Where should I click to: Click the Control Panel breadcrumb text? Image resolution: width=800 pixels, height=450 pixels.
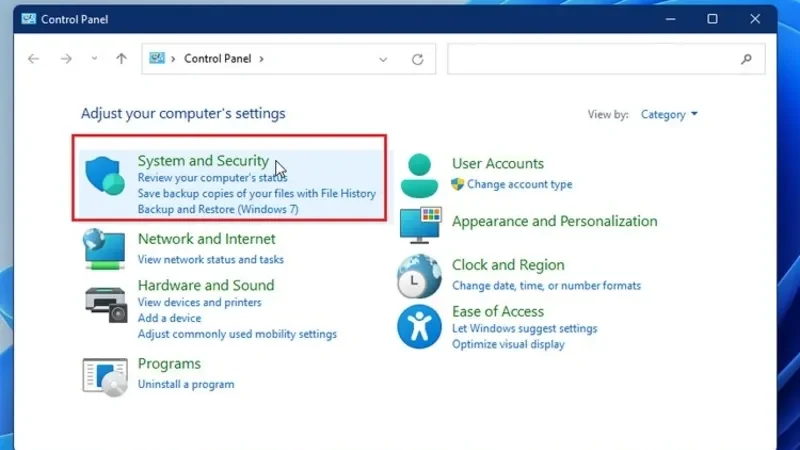pyautogui.click(x=218, y=59)
